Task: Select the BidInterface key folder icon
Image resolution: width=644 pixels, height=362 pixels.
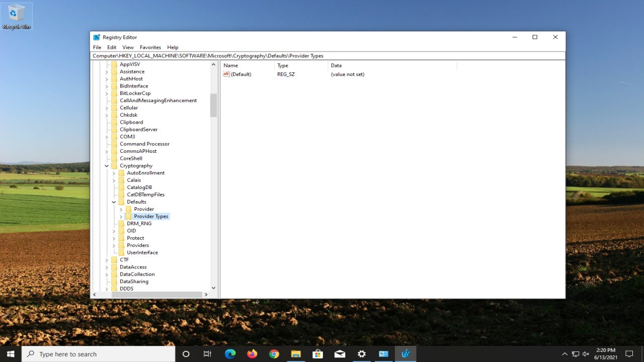Action: [114, 86]
